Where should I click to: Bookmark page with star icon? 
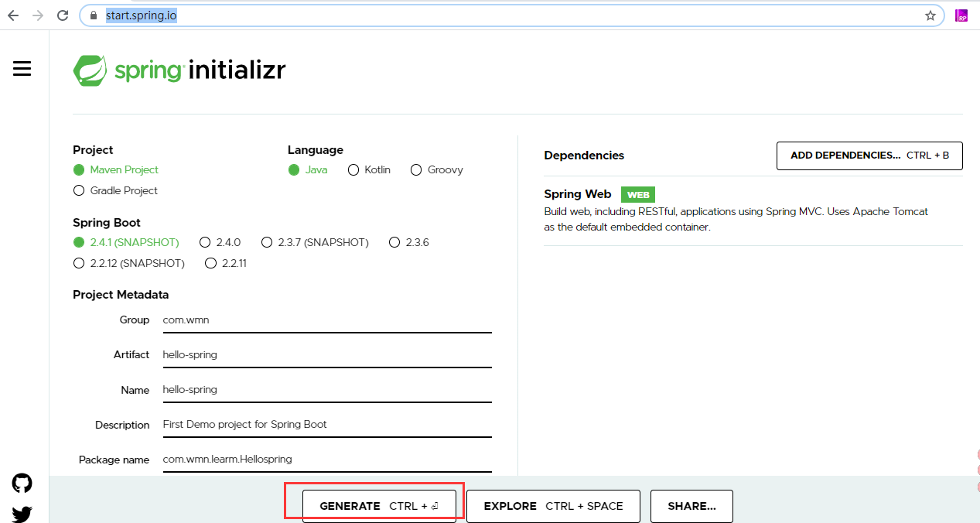[x=930, y=15]
